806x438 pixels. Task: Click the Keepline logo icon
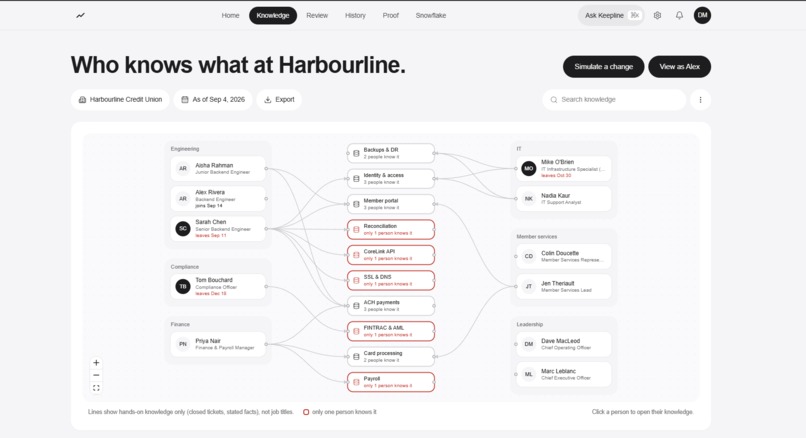click(x=80, y=15)
